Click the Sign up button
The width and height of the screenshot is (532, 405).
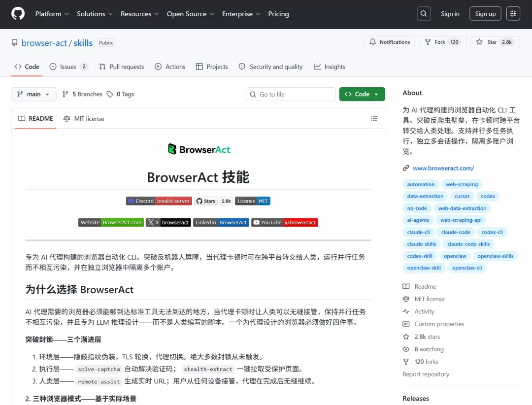[x=485, y=14]
